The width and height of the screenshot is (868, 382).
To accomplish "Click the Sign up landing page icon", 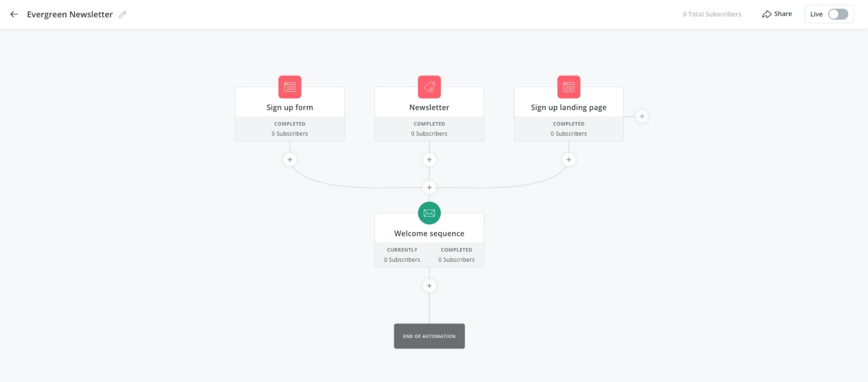I will [x=569, y=87].
